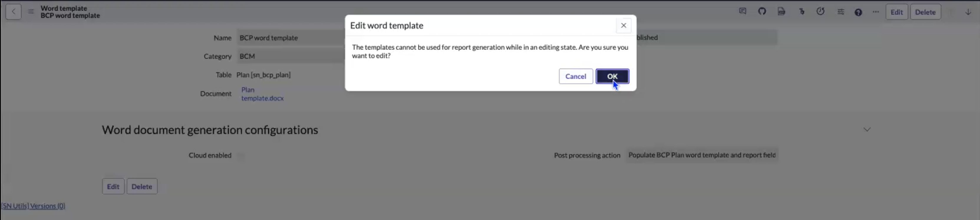Collapse Word document generation configurations section

pos(867,129)
